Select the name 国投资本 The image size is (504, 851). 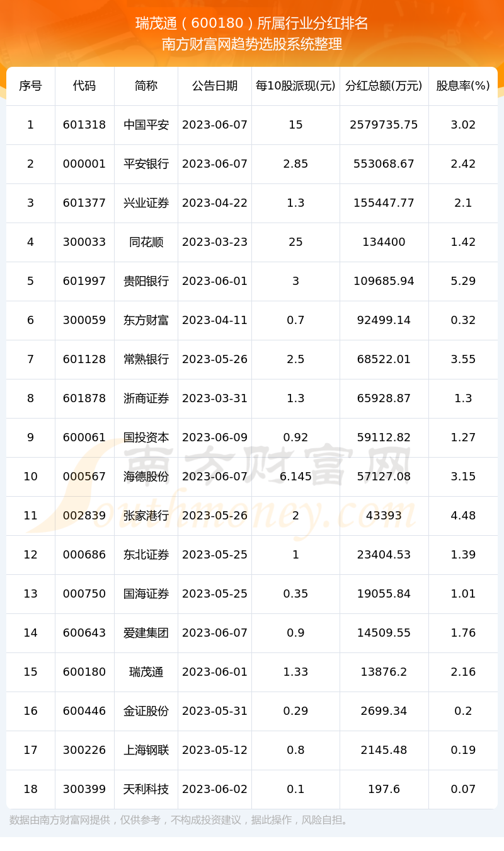(146, 437)
